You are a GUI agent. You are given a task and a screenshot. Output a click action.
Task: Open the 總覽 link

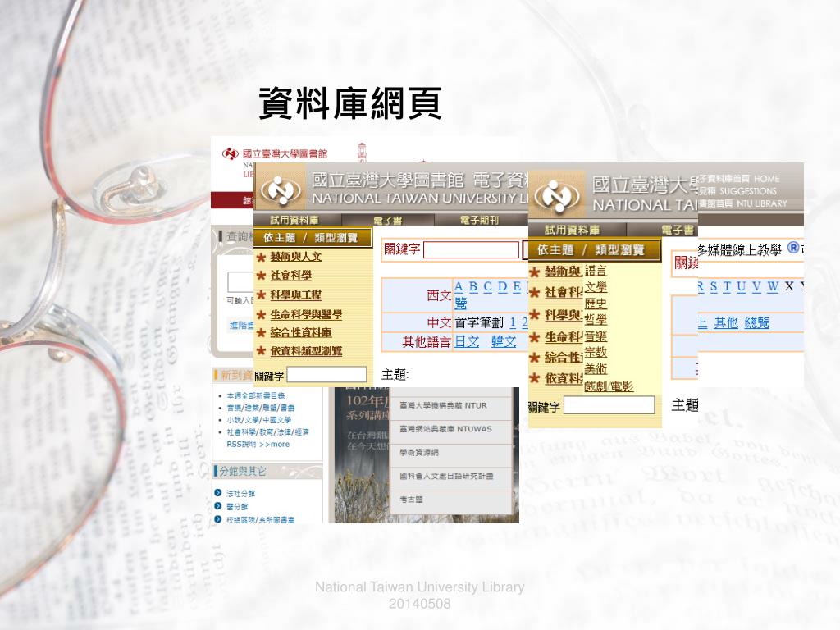(756, 322)
